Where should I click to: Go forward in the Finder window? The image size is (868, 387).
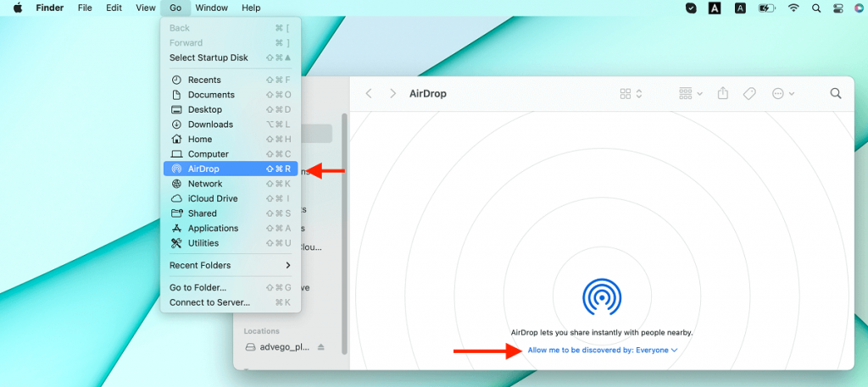[x=393, y=93]
